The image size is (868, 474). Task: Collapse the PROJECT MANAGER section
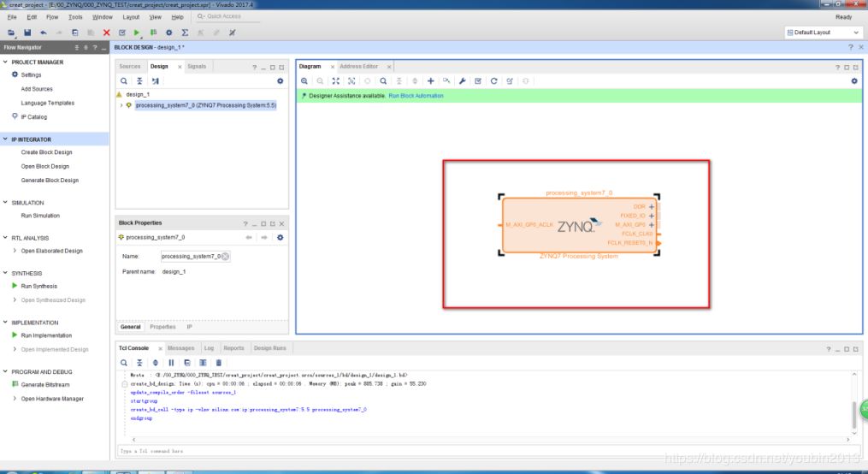(x=5, y=62)
